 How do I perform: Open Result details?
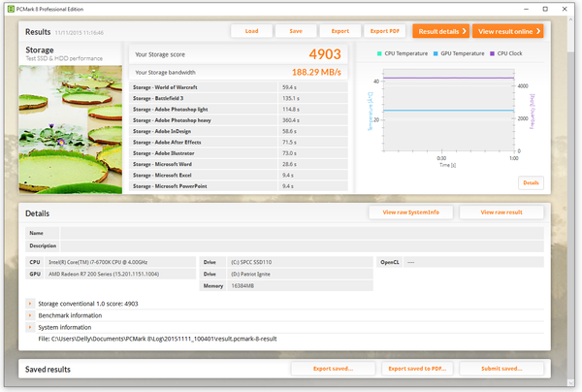click(x=441, y=31)
